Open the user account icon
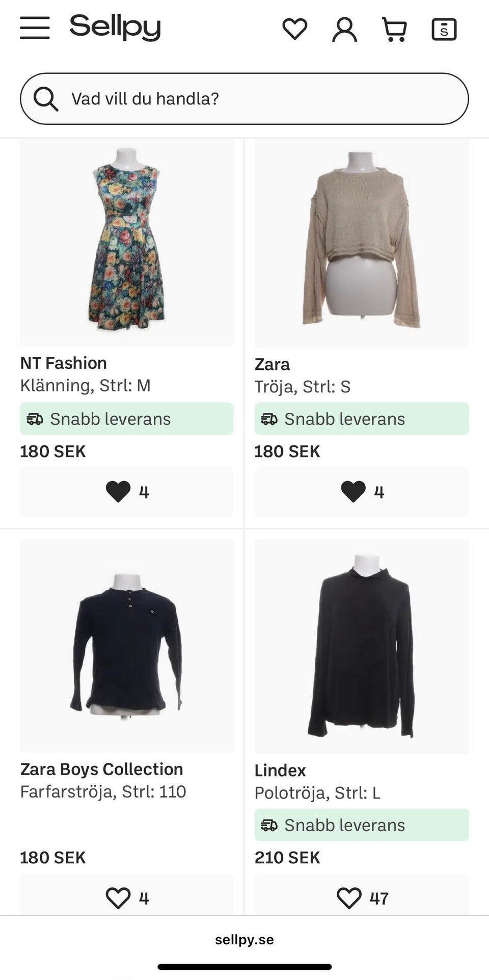Viewport: 489px width, 980px height. [344, 29]
